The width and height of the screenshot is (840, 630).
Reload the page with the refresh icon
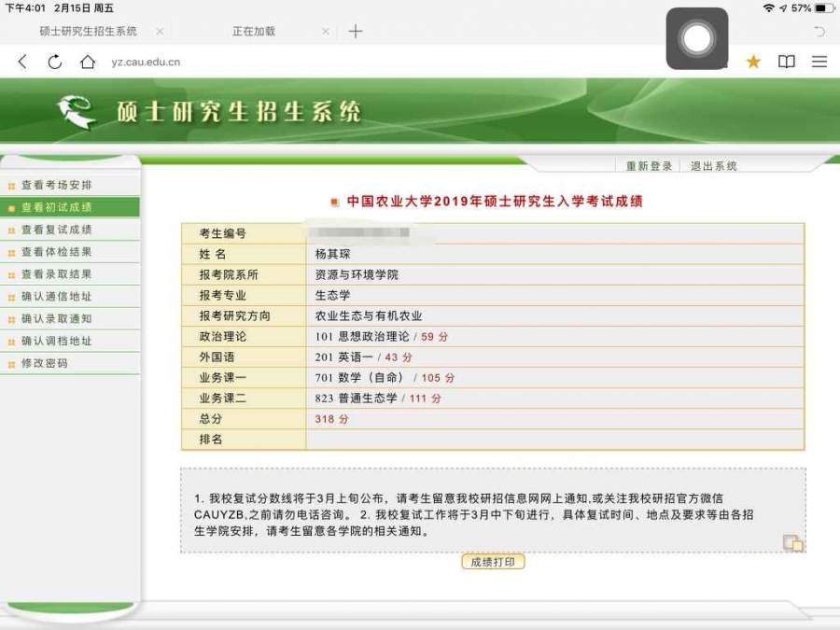click(55, 62)
